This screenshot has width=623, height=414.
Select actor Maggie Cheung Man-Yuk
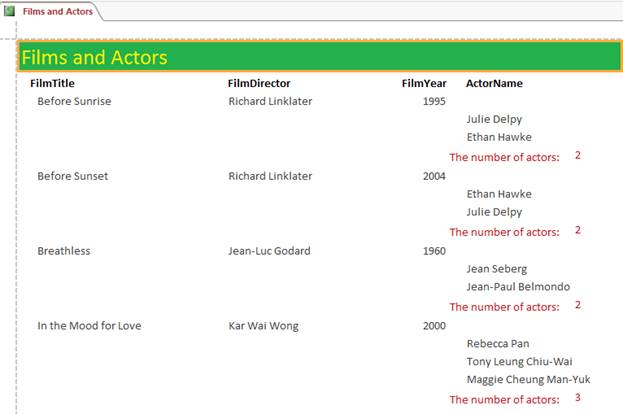pyautogui.click(x=528, y=380)
